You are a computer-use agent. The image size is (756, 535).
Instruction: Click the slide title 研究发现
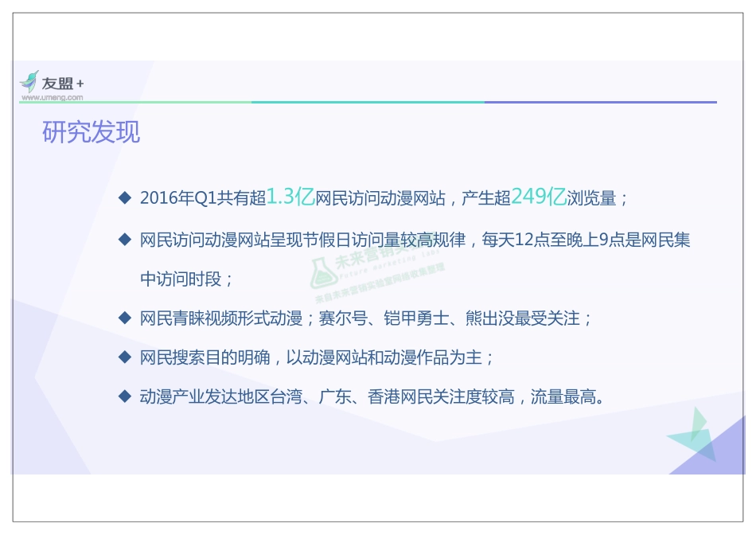pos(91,131)
